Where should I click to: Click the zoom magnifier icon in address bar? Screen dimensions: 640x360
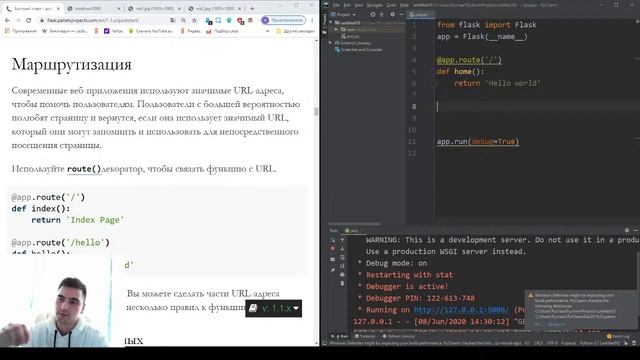click(x=183, y=20)
